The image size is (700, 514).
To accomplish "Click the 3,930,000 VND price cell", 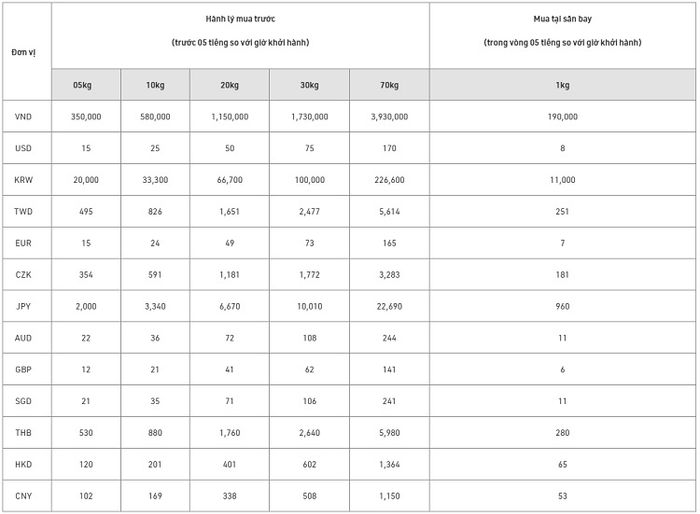I will click(x=389, y=117).
